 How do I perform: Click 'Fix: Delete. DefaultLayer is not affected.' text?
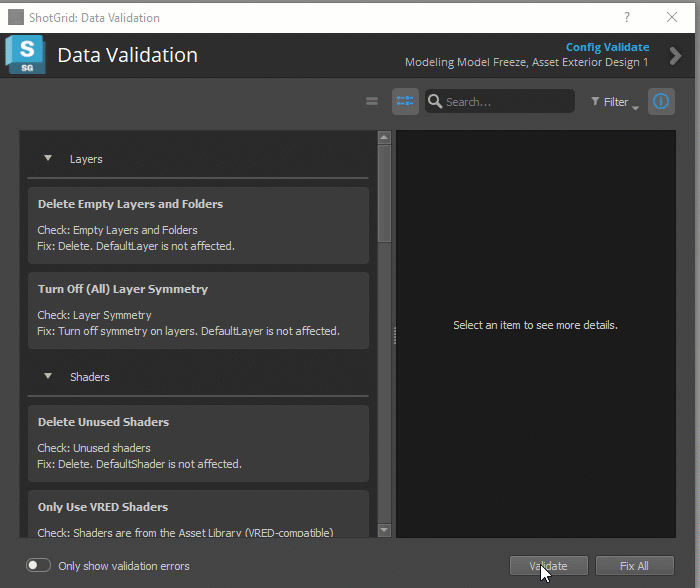coord(136,246)
